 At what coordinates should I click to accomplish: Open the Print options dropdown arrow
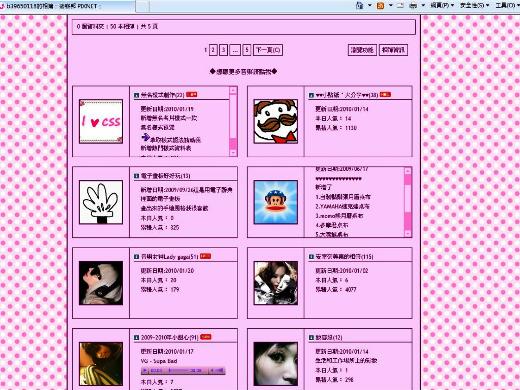coord(423,5)
